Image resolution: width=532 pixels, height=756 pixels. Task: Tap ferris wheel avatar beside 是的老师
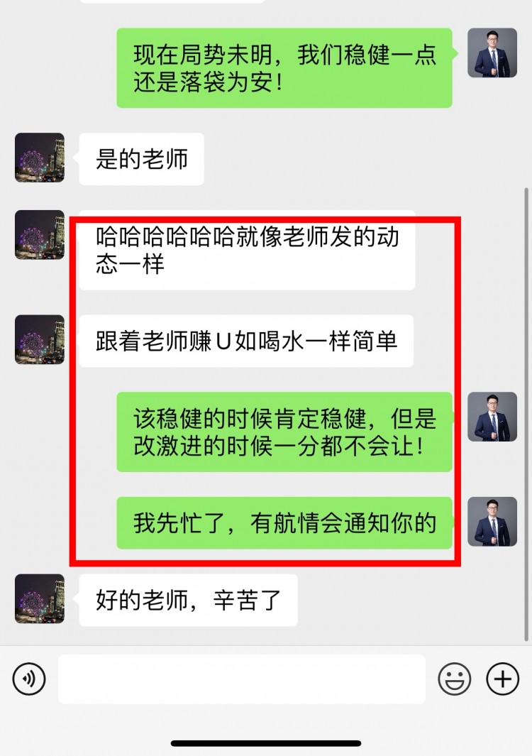[40, 158]
